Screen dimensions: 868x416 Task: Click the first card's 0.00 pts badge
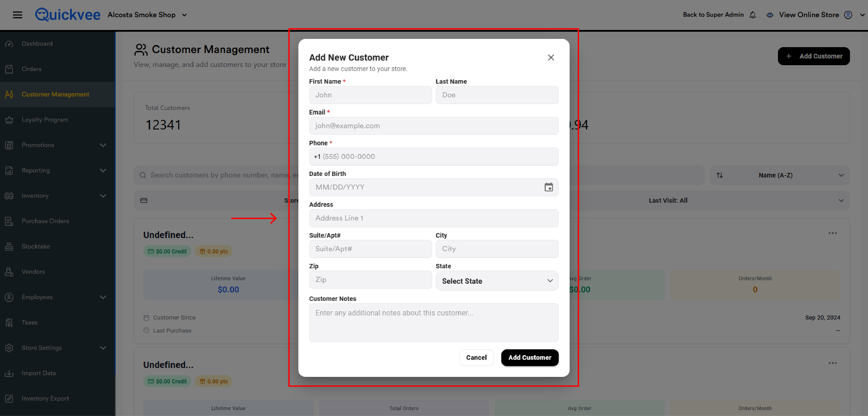coord(214,251)
